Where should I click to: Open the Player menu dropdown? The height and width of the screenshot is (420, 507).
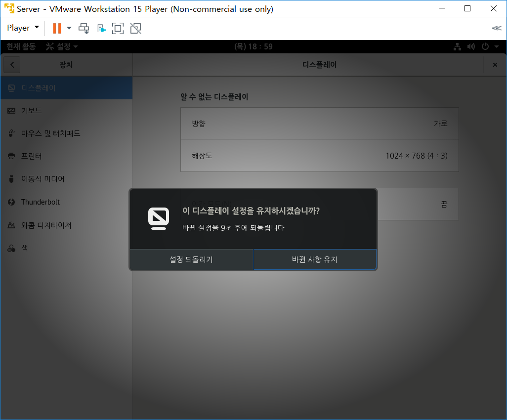pos(23,28)
